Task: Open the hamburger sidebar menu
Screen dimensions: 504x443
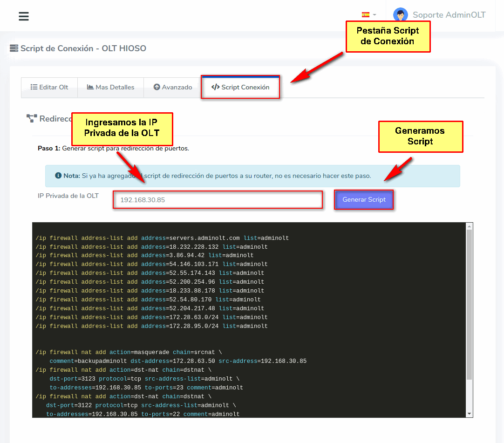Action: pyautogui.click(x=24, y=16)
